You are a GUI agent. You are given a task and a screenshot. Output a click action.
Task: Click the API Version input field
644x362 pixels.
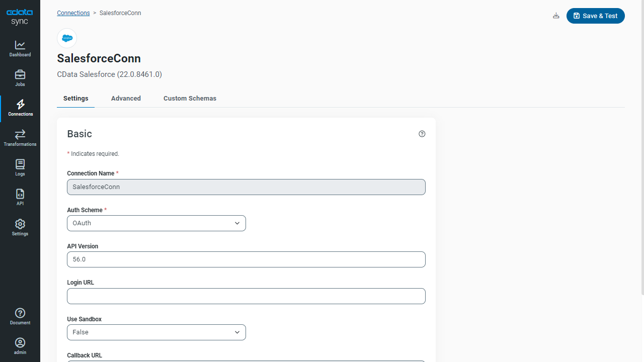(x=246, y=259)
